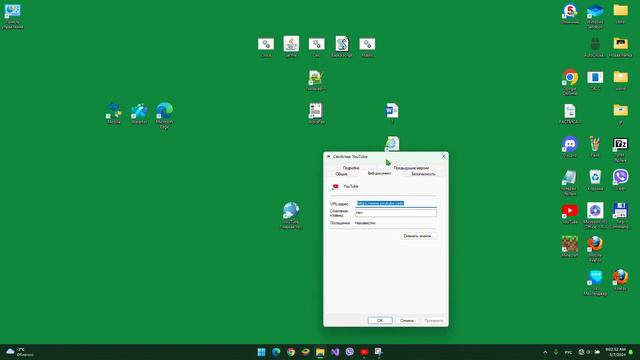Screen dimensions: 640x360
Task: Open Visual Studio from the taskbar
Action: click(335, 352)
